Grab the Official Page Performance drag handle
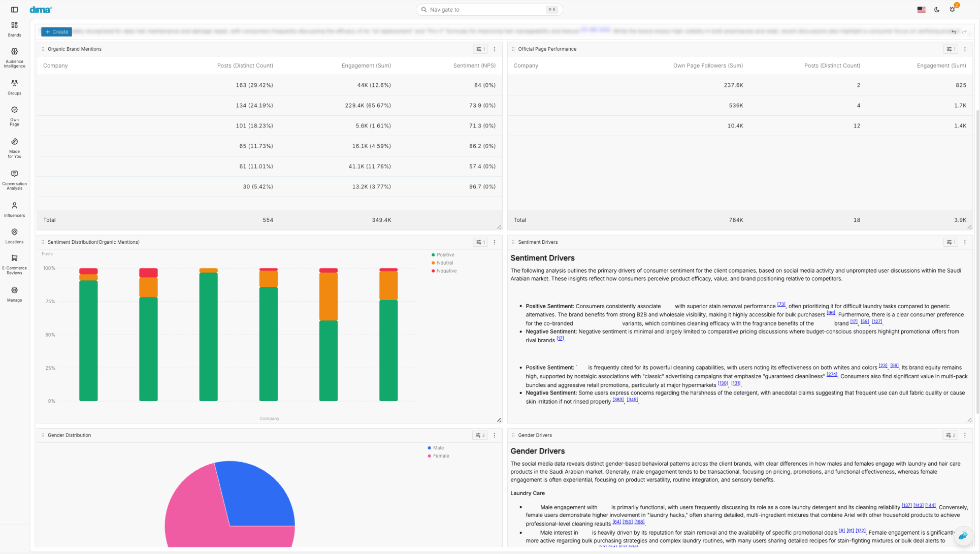This screenshot has height=554, width=980. pos(513,49)
